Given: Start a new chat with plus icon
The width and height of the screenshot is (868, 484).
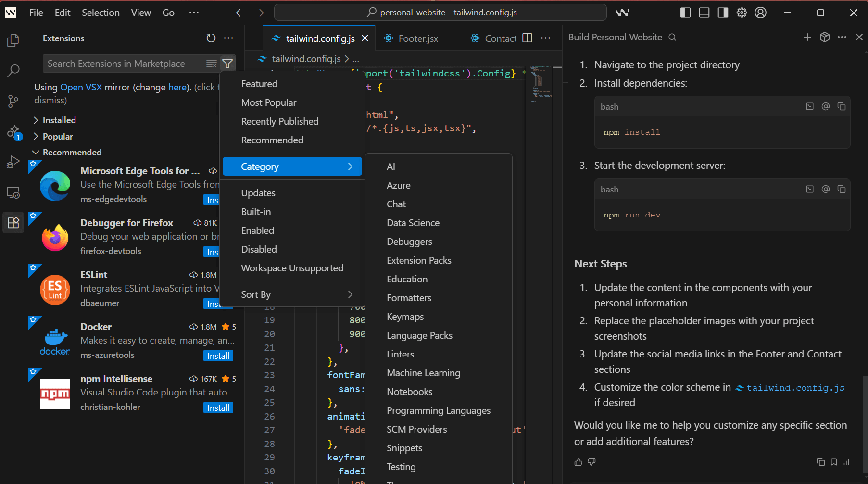Looking at the screenshot, I should click(x=807, y=37).
